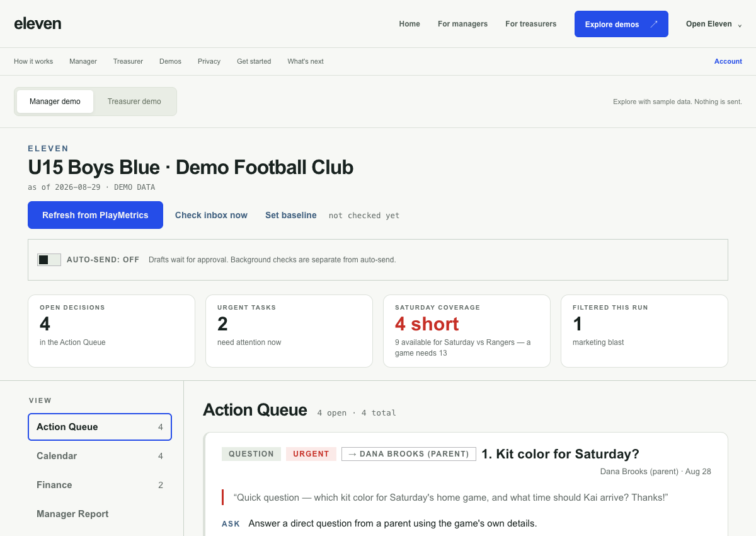Click the U15 Boys Blue team heading

[190, 168]
